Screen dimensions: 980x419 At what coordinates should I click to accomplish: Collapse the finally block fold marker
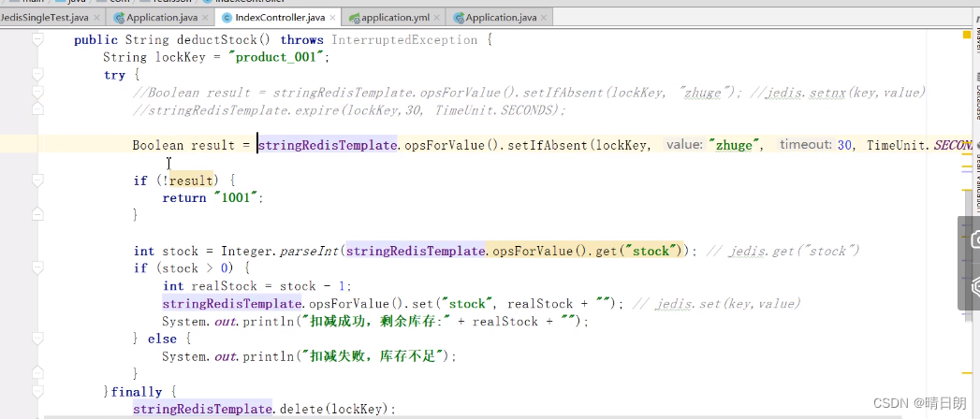point(37,392)
